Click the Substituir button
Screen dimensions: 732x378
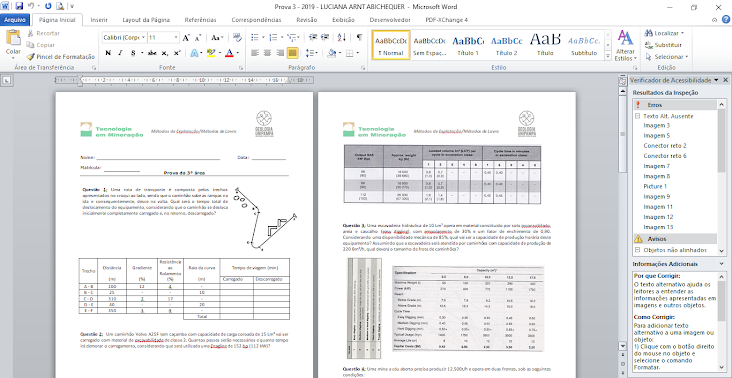pyautogui.click(x=663, y=45)
